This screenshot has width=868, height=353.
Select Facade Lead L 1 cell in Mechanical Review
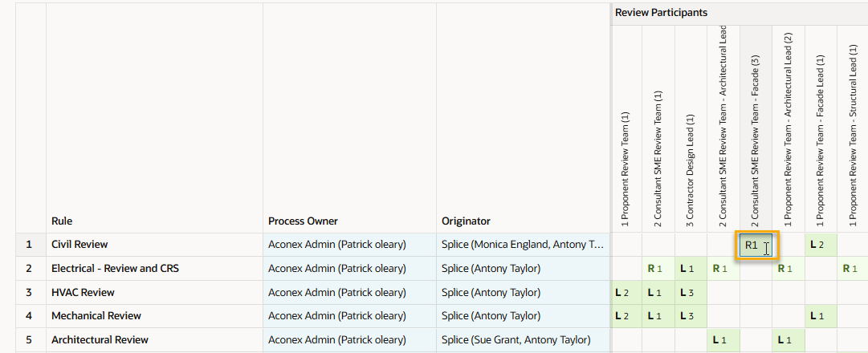(x=819, y=316)
